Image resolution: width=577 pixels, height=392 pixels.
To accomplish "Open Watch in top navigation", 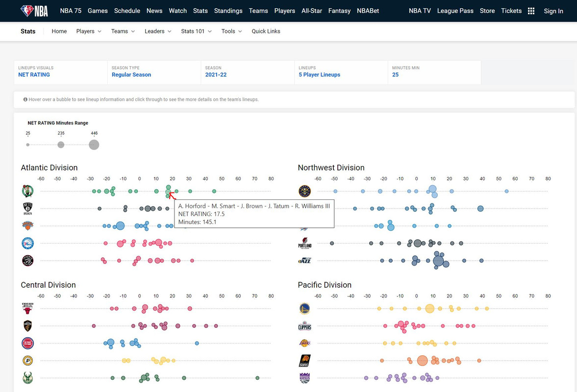I will [x=178, y=11].
